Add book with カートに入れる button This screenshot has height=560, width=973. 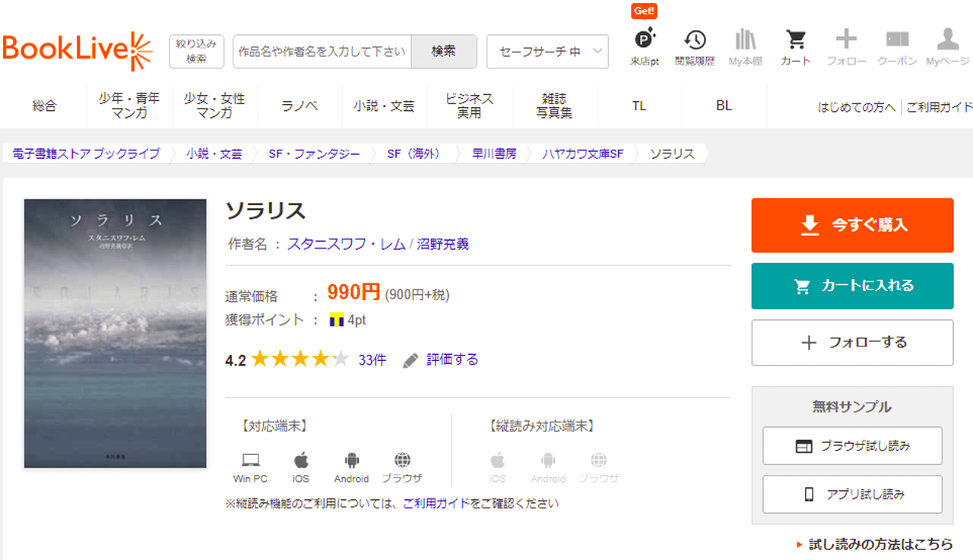pyautogui.click(x=852, y=286)
